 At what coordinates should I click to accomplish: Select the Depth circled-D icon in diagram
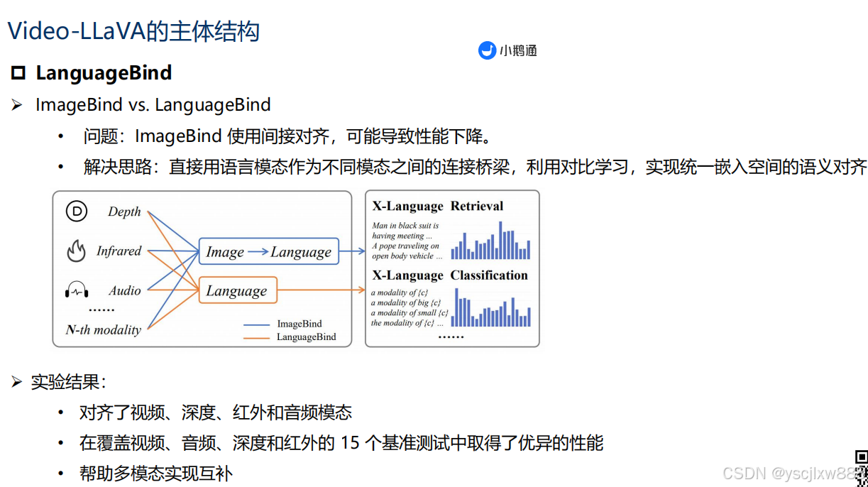pos(76,211)
